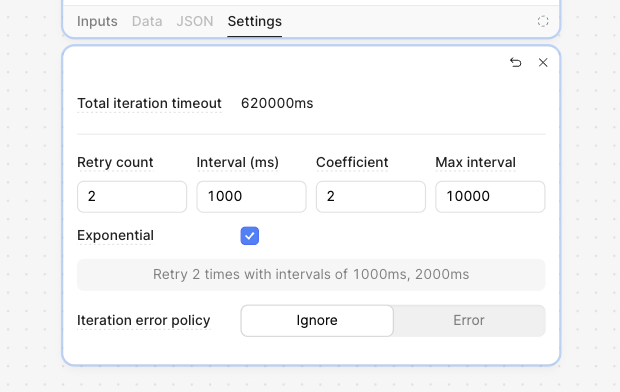Image resolution: width=620 pixels, height=392 pixels.
Task: Close the settings panel with X icon
Action: [x=543, y=62]
